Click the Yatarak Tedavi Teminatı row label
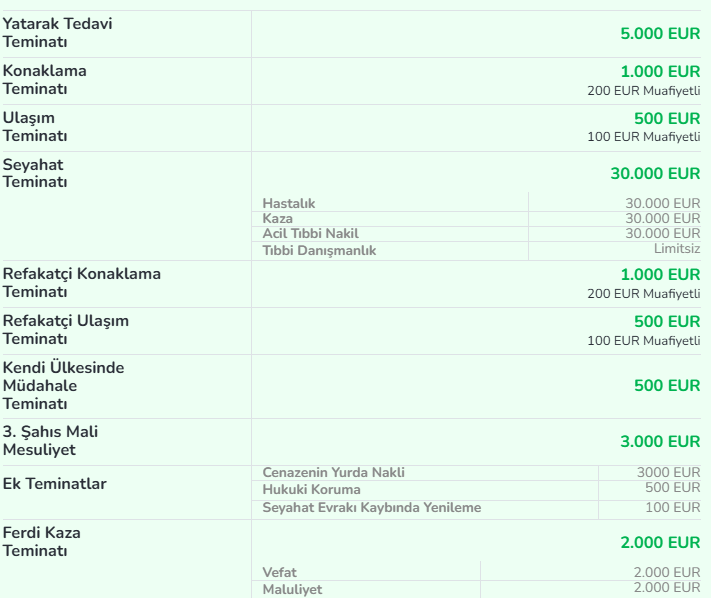 58,33
